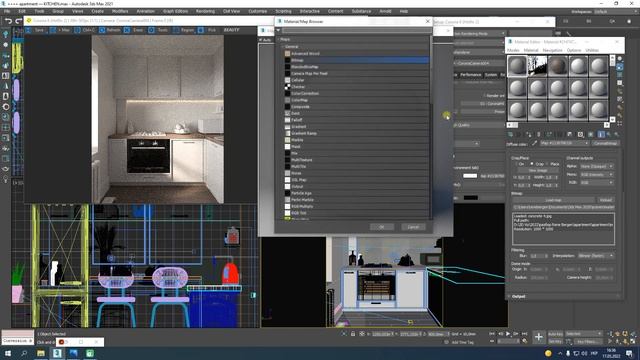
Task: Select the Checker map entry
Action: pos(356,87)
